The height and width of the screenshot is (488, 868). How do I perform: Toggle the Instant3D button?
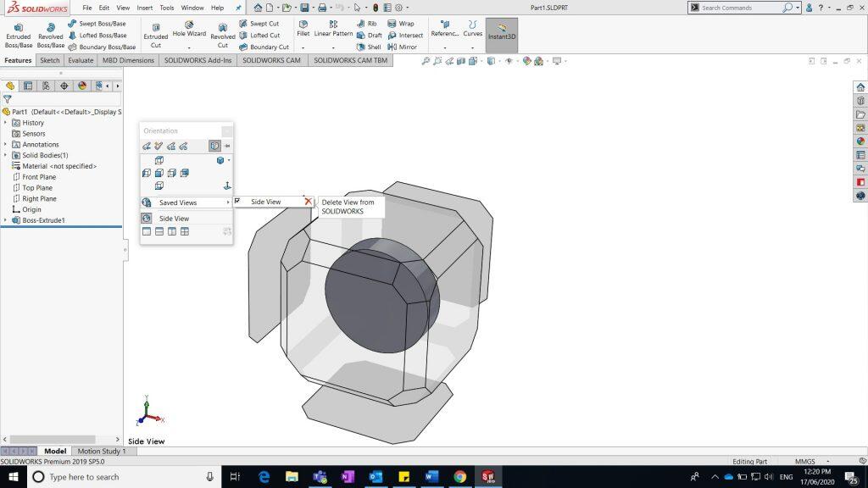coord(501,32)
